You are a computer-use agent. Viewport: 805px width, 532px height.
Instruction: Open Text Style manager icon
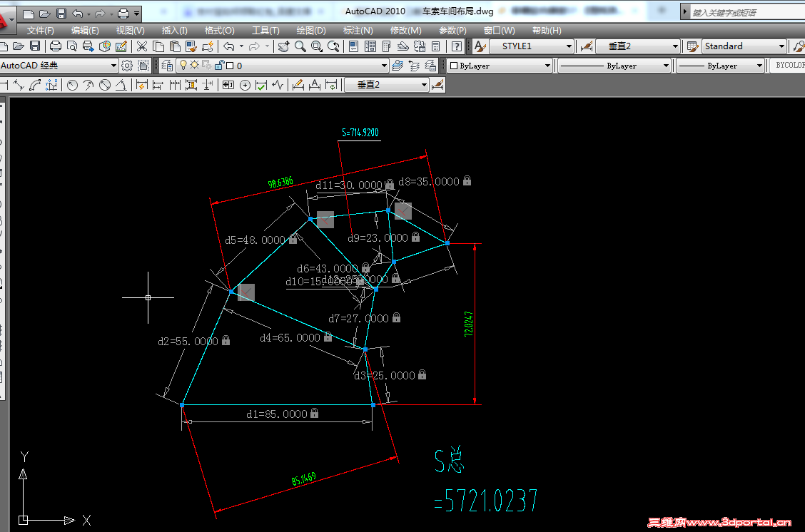coord(480,46)
